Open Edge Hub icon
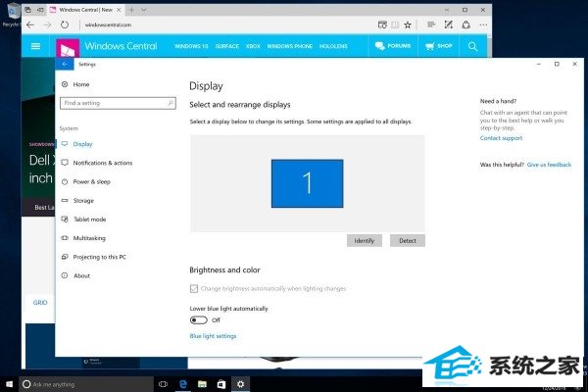The image size is (588, 392). click(x=431, y=24)
